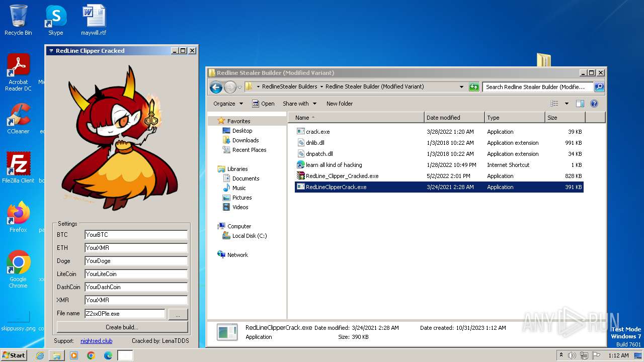Show hidden system tray icons
This screenshot has height=362, width=644.
click(561, 355)
